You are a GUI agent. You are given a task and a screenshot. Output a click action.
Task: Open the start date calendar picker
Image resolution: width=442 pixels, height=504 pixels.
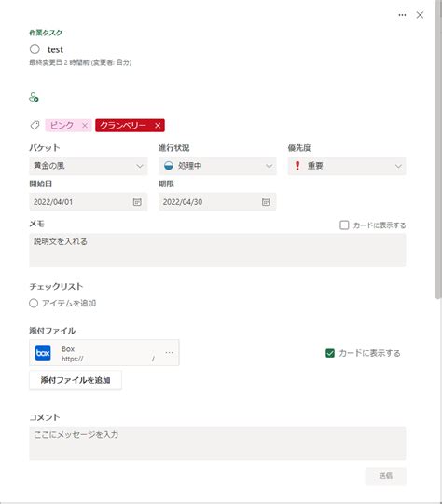coord(137,202)
